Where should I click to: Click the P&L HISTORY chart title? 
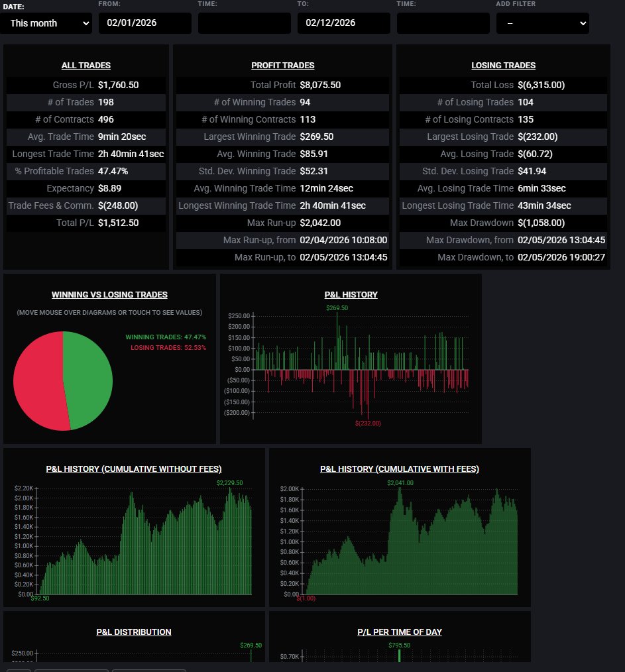tap(351, 294)
